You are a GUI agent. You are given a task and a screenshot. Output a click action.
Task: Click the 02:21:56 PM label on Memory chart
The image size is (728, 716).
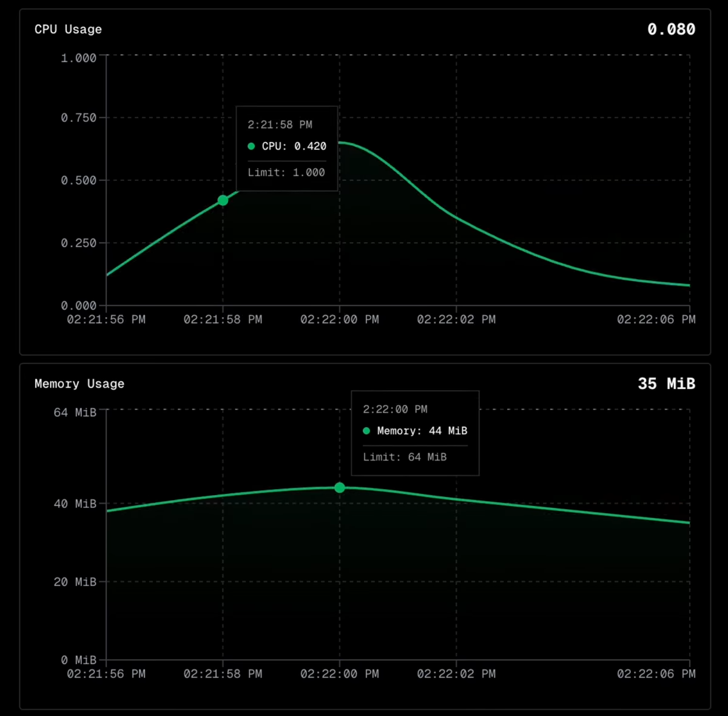click(107, 674)
